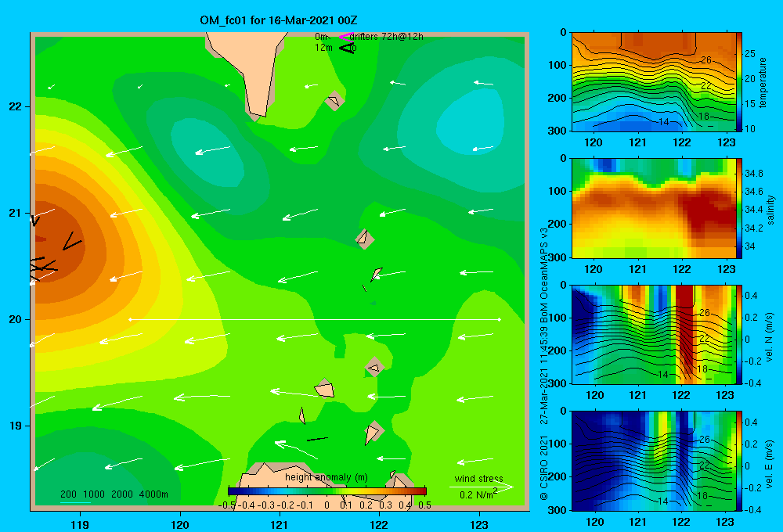The height and width of the screenshot is (532, 783).
Task: Click the southern tip of Taiwan landmass
Action: click(258, 107)
